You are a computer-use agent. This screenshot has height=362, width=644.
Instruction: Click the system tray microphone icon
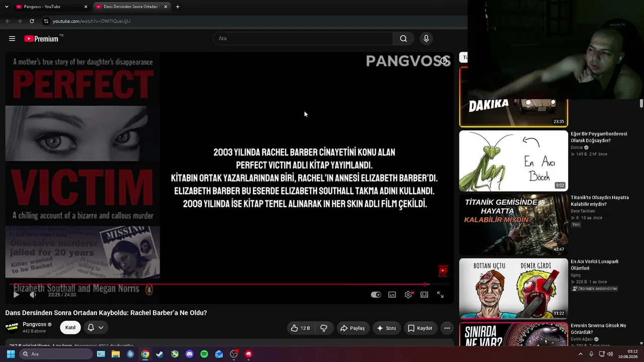pyautogui.click(x=592, y=354)
